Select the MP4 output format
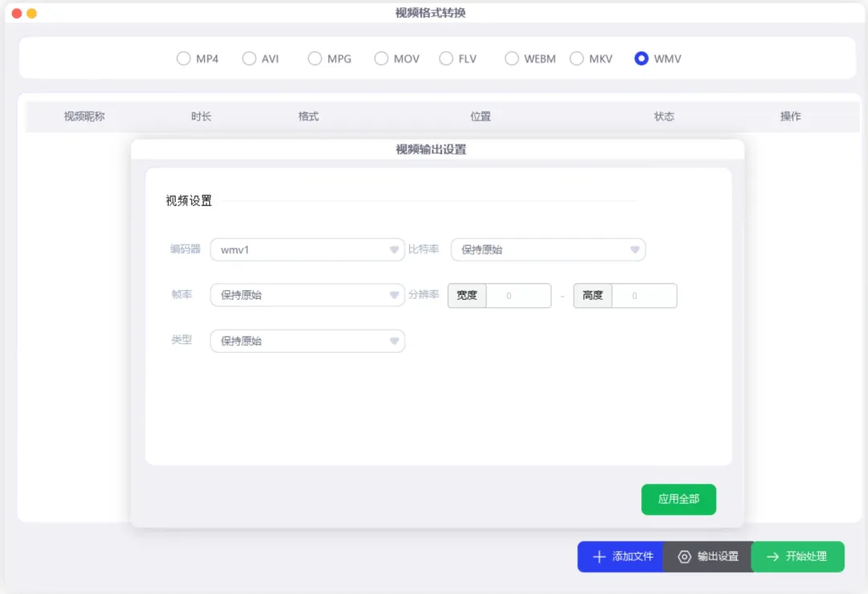Viewport: 868px width, 594px height. click(183, 58)
